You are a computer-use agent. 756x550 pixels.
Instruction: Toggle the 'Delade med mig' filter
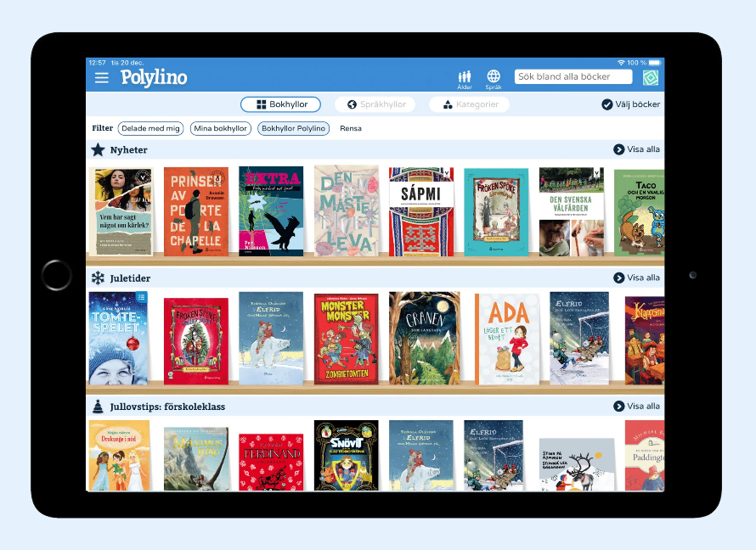click(x=150, y=128)
